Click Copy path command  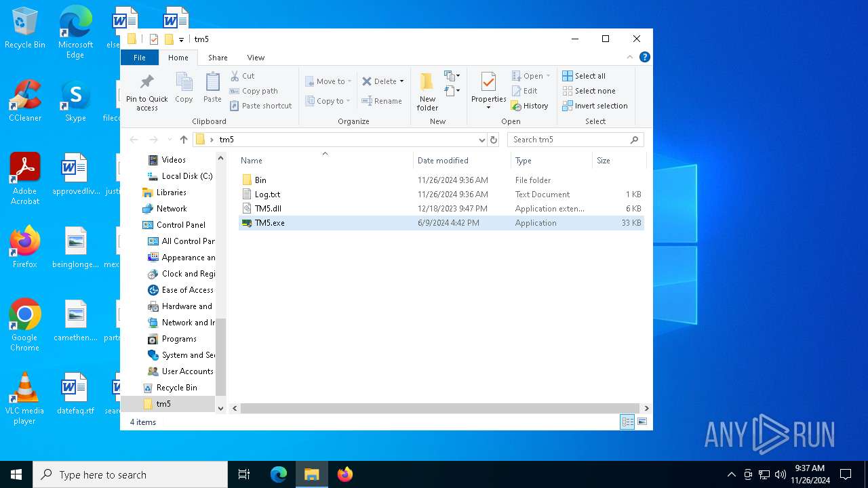pos(254,91)
